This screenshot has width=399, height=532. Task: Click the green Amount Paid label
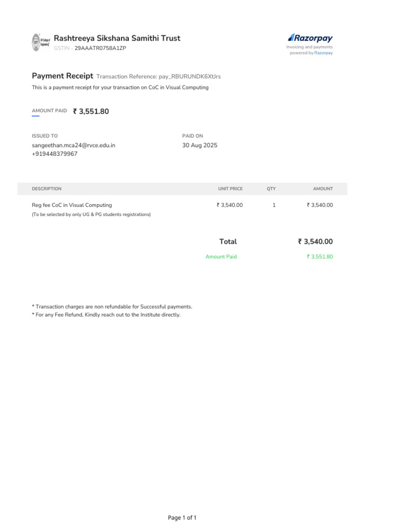point(221,257)
